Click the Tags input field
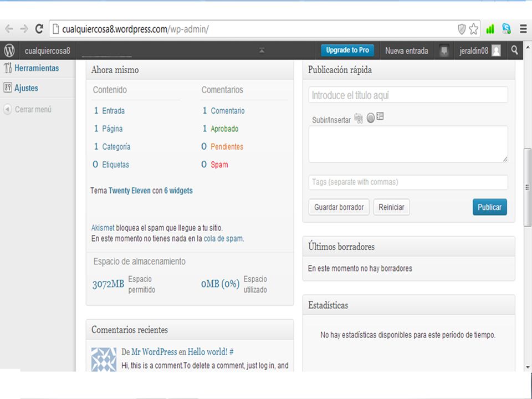Viewport: 532px width, 399px height. [x=408, y=182]
